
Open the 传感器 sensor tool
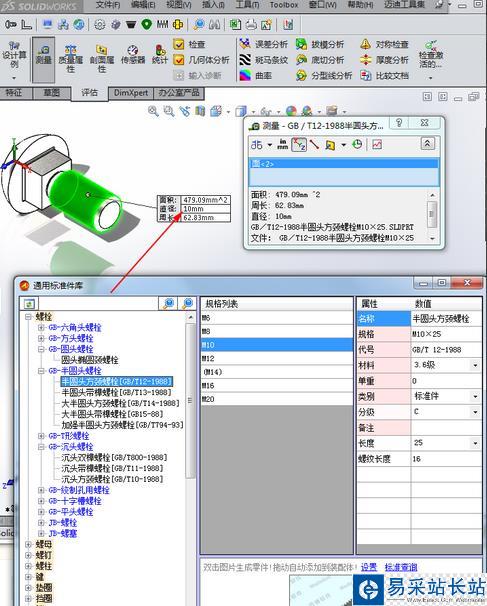133,55
